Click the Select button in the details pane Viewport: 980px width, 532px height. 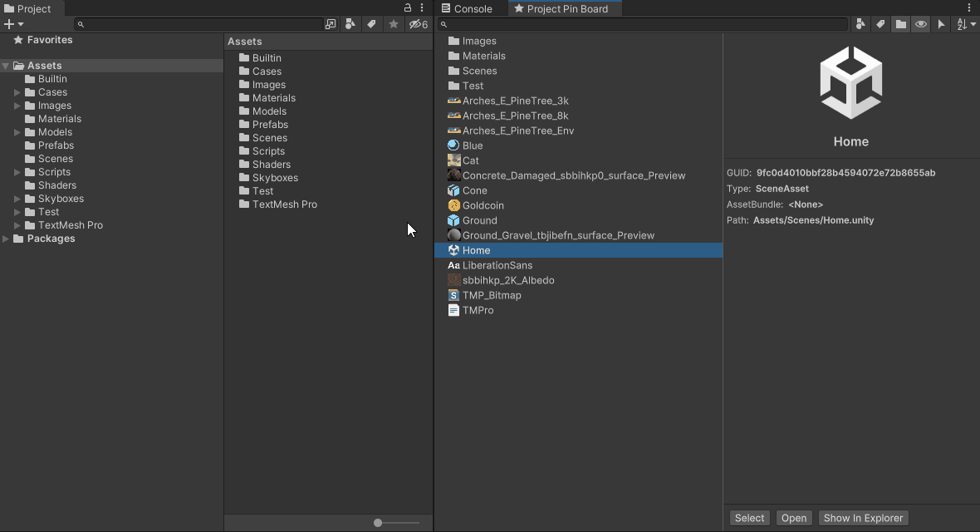(x=749, y=518)
